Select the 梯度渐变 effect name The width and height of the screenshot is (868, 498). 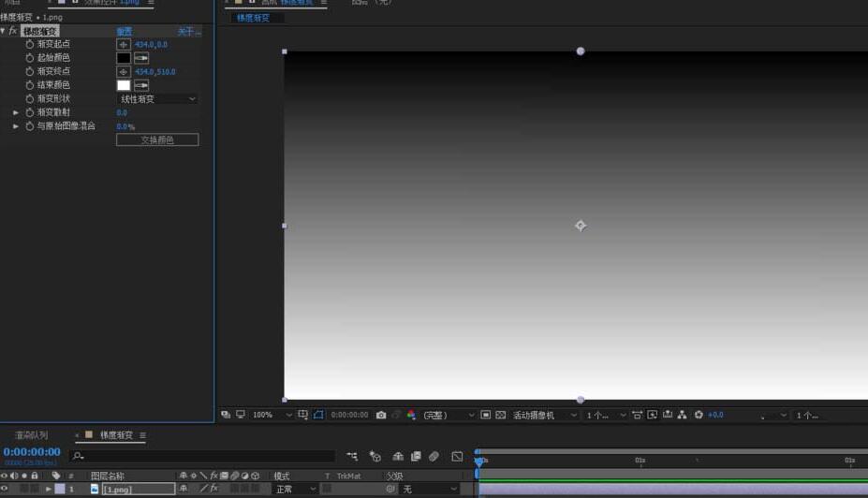pyautogui.click(x=40, y=32)
